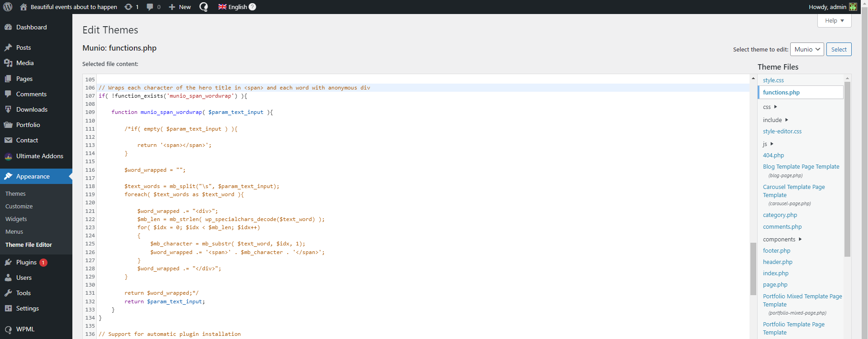Expand the components folder in Theme Files
This screenshot has height=339, width=868.
[x=782, y=239]
